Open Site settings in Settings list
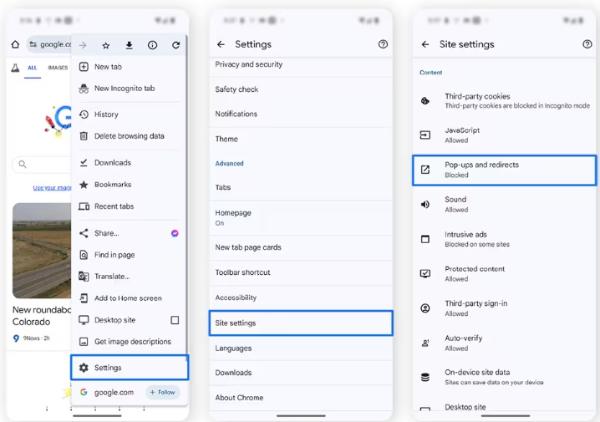This screenshot has height=422, width=600. tap(302, 323)
